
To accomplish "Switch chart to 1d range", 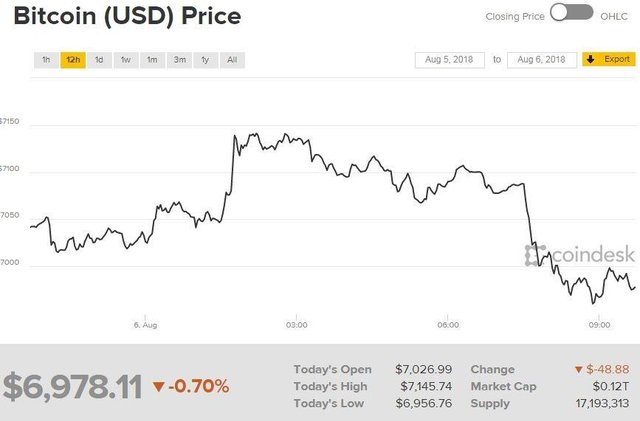I will 99,60.
